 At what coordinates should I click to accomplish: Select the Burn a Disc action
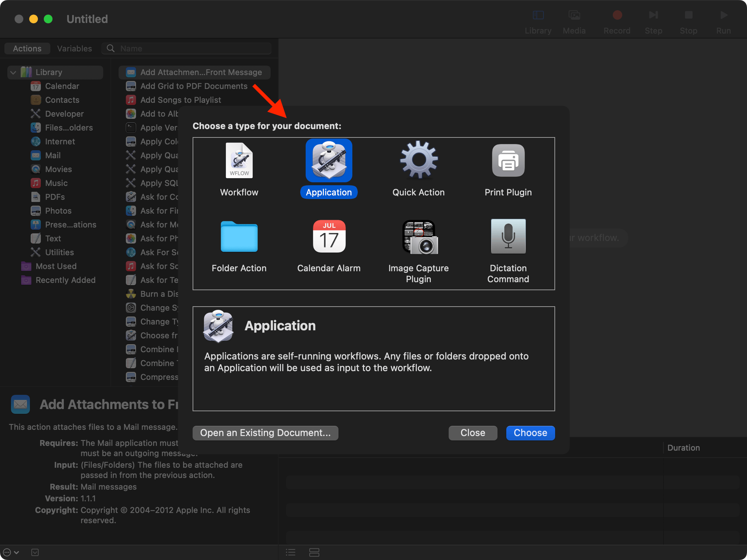[x=151, y=294]
